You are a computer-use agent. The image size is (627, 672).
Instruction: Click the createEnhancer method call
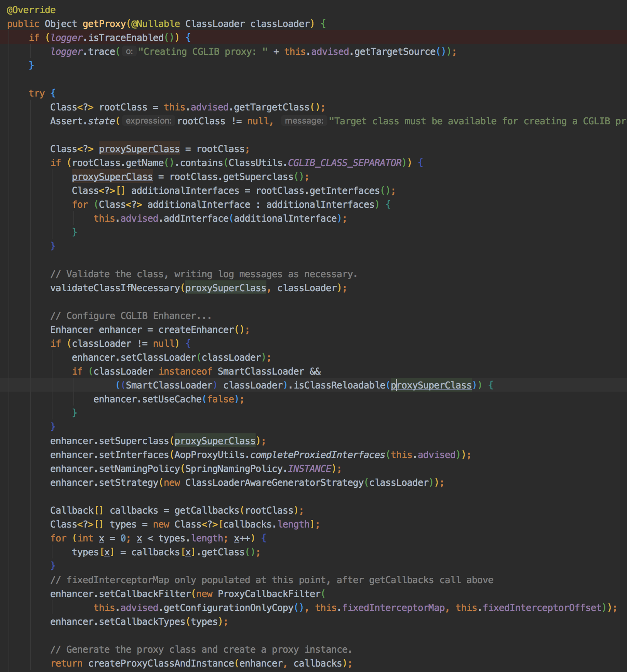196,329
